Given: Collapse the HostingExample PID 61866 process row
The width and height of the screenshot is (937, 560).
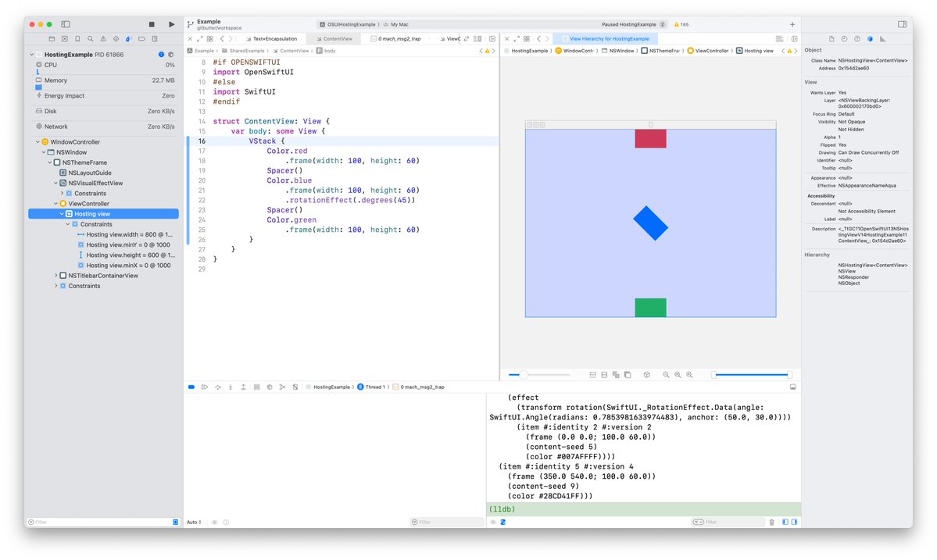Looking at the screenshot, I should [x=32, y=55].
